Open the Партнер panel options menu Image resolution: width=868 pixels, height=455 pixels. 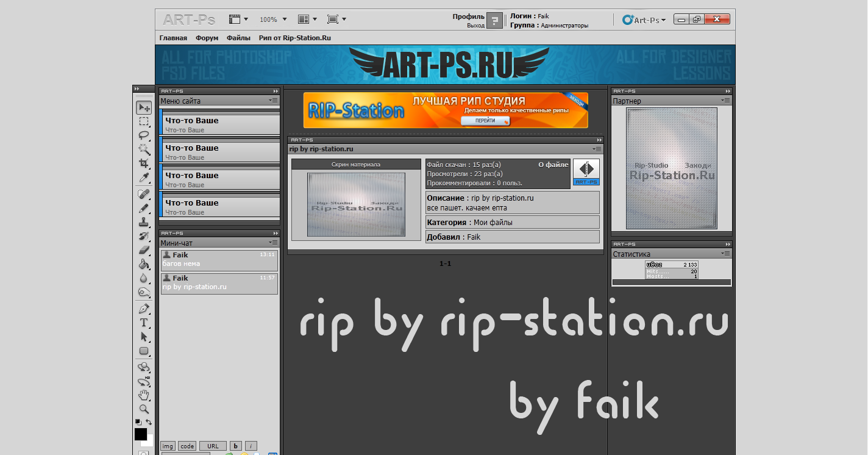click(725, 101)
